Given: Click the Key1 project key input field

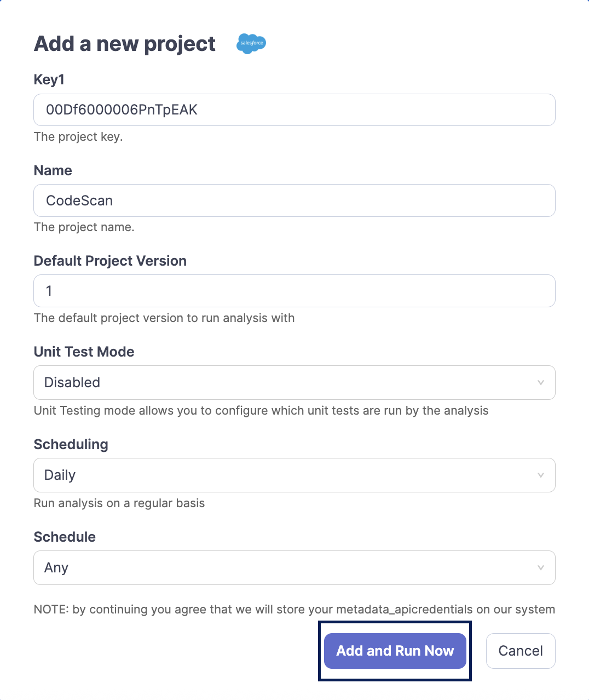Looking at the screenshot, I should [294, 110].
